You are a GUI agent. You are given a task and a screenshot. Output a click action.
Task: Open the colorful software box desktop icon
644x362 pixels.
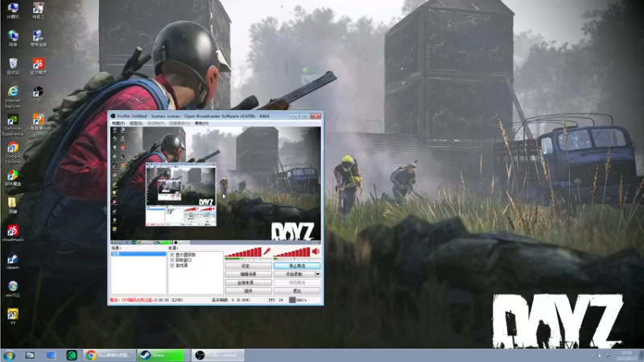point(13,178)
